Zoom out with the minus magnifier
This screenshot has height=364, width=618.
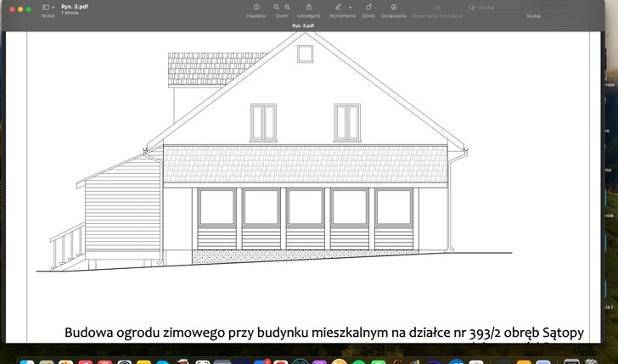pyautogui.click(x=276, y=7)
